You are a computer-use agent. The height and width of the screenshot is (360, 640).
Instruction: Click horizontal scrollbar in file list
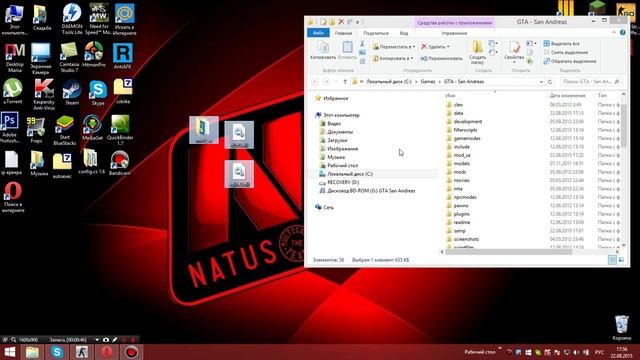coord(508,252)
